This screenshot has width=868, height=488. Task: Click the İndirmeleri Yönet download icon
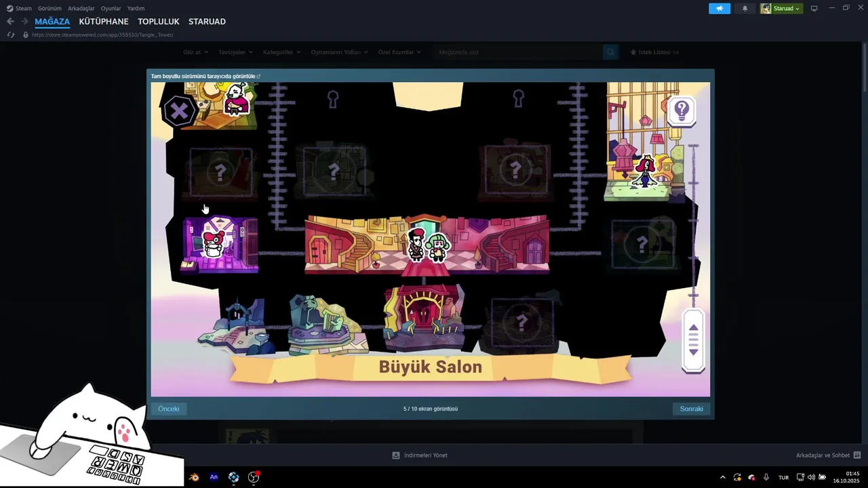tap(396, 455)
